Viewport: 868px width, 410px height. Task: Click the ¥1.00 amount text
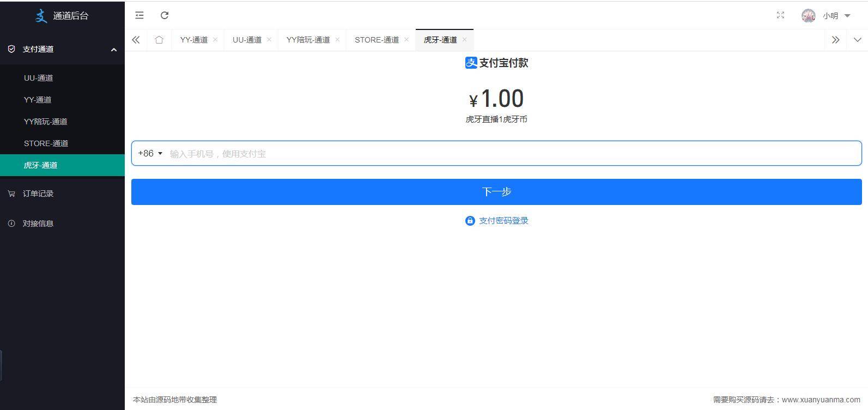(496, 99)
